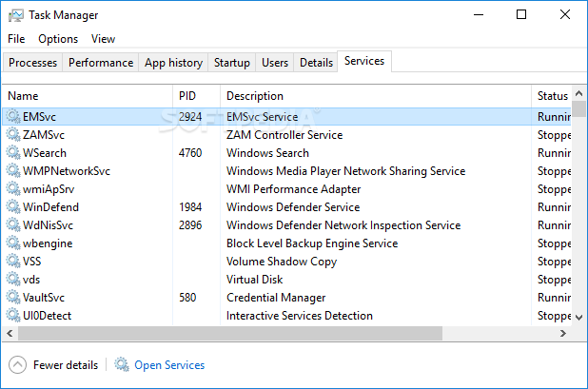Click the Virtual Disk description
The height and width of the screenshot is (389, 588).
pos(255,280)
